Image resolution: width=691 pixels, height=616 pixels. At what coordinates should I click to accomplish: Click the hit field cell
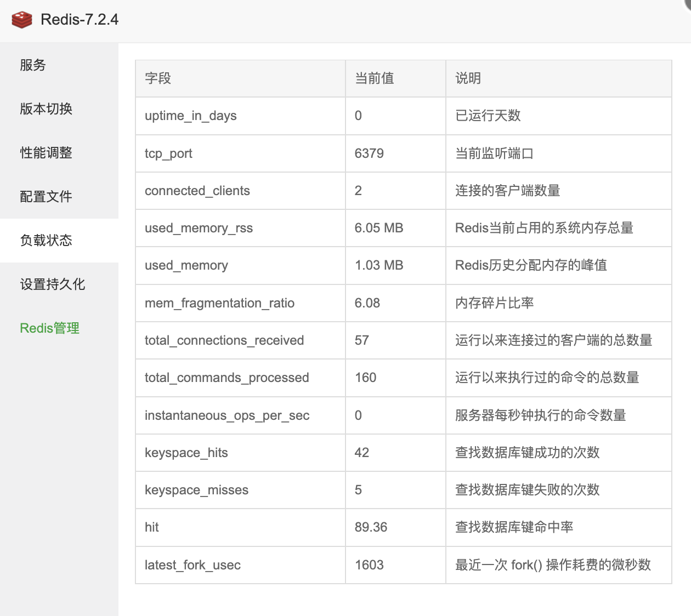(240, 527)
